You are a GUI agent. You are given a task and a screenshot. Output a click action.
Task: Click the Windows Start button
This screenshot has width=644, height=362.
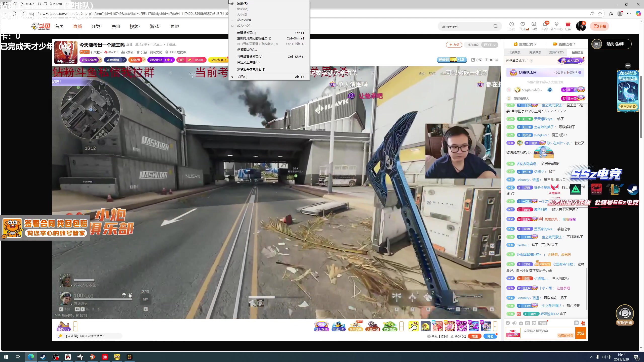click(x=6, y=357)
